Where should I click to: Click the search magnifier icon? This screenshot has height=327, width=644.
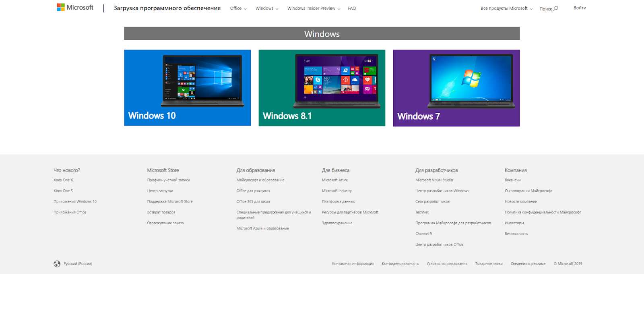pyautogui.click(x=556, y=8)
